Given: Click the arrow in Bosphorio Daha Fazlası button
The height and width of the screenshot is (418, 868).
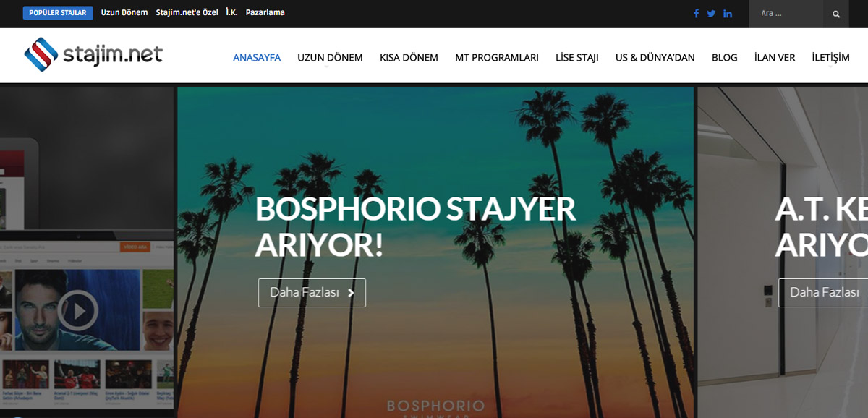Looking at the screenshot, I should tap(351, 293).
